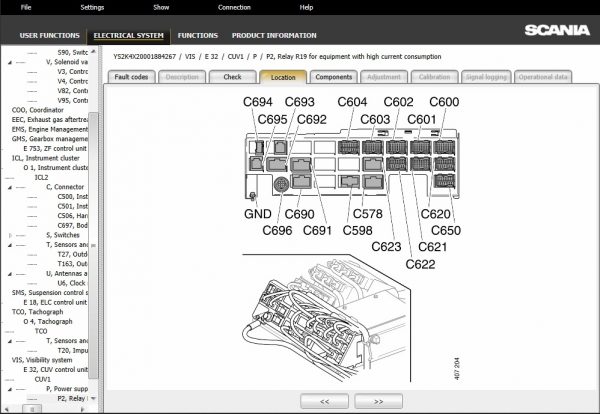Open the Settings menu

tap(92, 7)
